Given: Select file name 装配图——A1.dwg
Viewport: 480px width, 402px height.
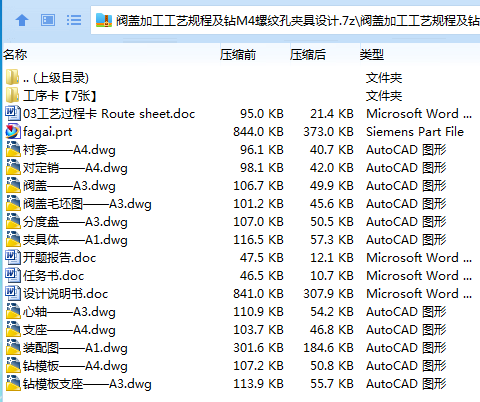Looking at the screenshot, I should click(x=75, y=348).
